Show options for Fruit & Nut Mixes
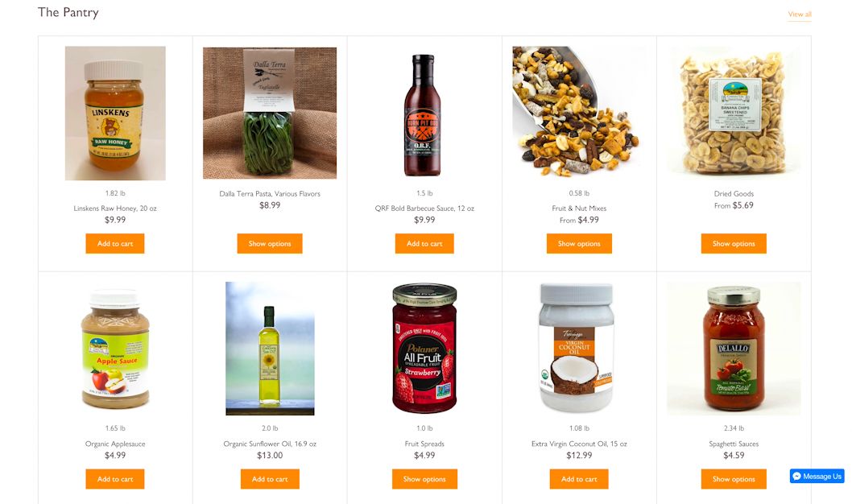 579,243
